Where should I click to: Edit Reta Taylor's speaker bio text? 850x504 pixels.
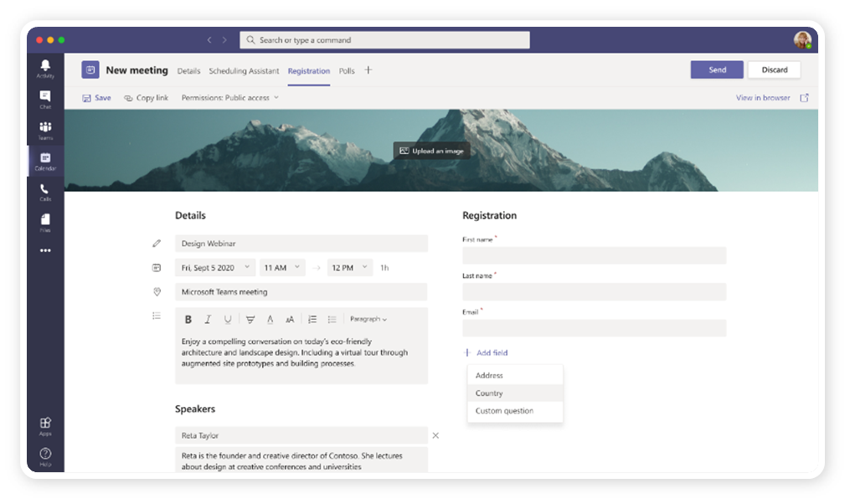(301, 460)
